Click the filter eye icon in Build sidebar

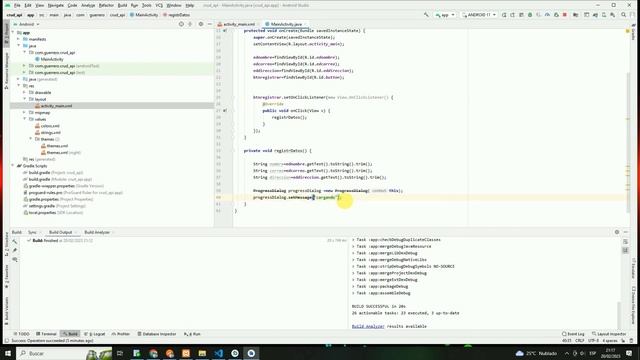click(x=15, y=259)
